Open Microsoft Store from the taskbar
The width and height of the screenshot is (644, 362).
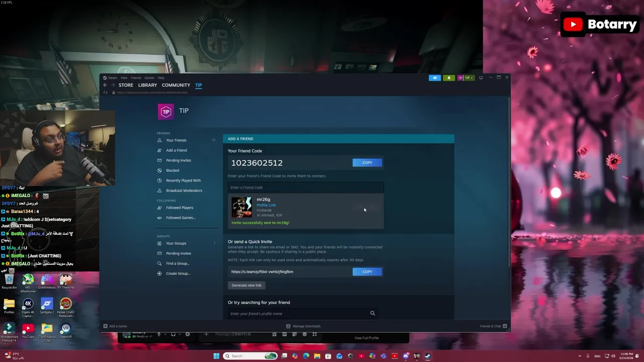point(328,356)
